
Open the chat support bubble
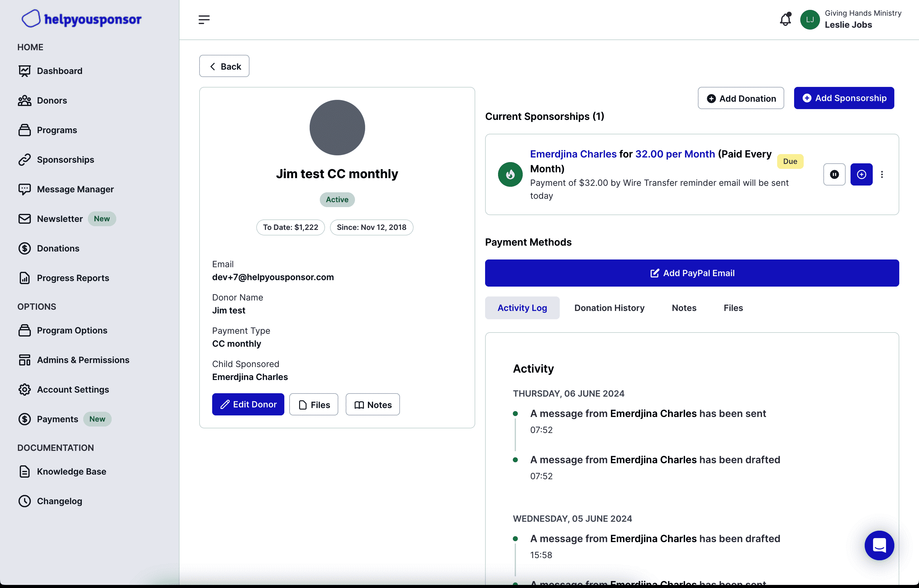point(879,545)
